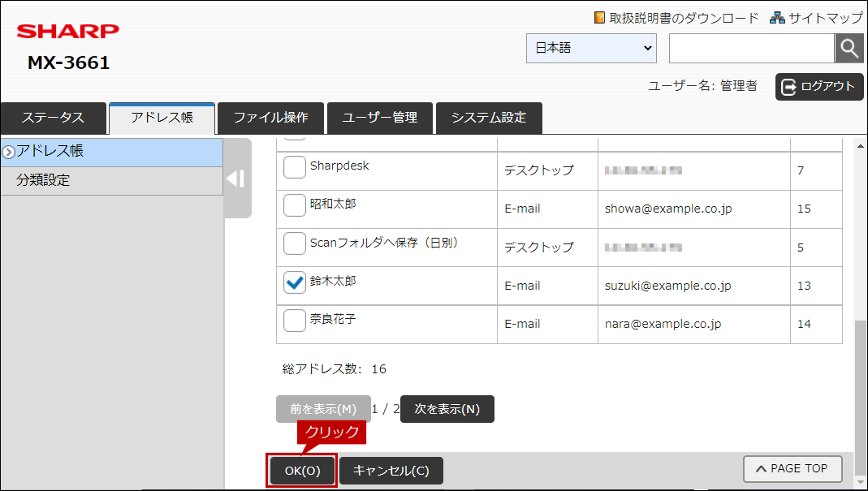Open the サイトマップ link
868x491 pixels.
click(826, 19)
